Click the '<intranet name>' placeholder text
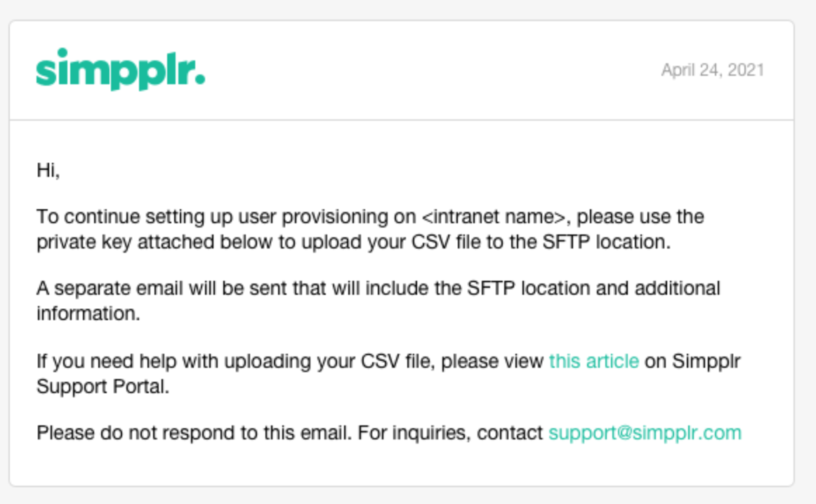The width and height of the screenshot is (816, 504). tap(494, 216)
